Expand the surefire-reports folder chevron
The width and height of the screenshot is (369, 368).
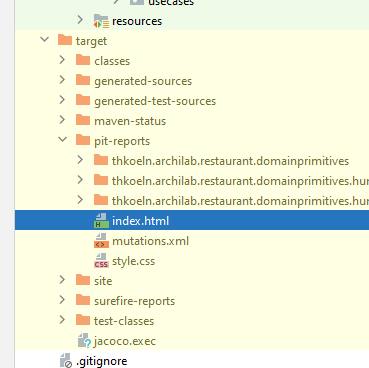pyautogui.click(x=62, y=300)
